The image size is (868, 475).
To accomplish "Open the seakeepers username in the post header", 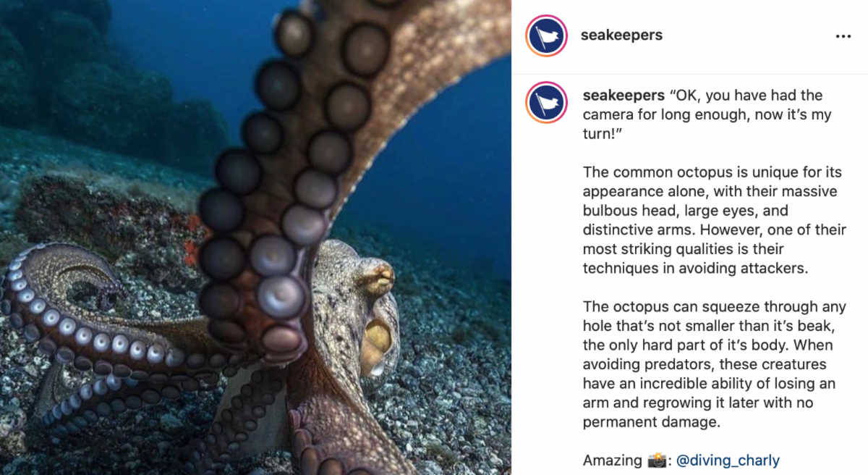I will pyautogui.click(x=621, y=35).
